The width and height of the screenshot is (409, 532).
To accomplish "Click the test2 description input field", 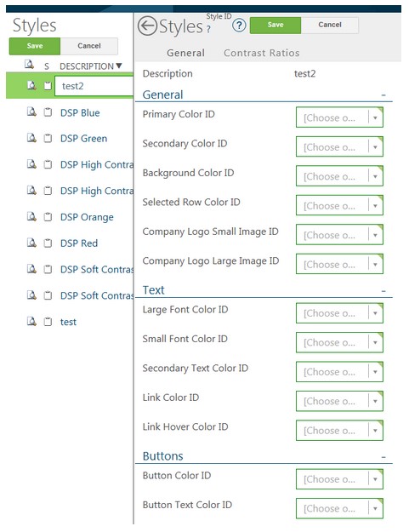I will click(x=94, y=86).
